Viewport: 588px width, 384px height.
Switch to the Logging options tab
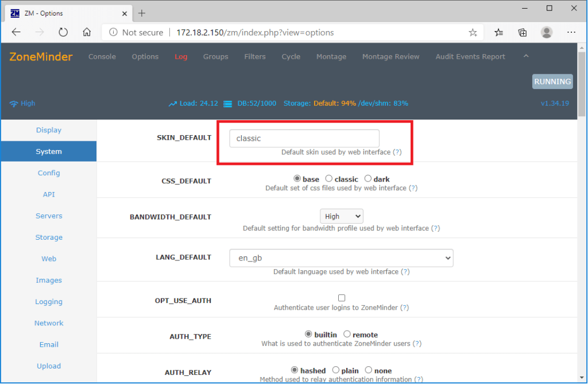click(49, 302)
